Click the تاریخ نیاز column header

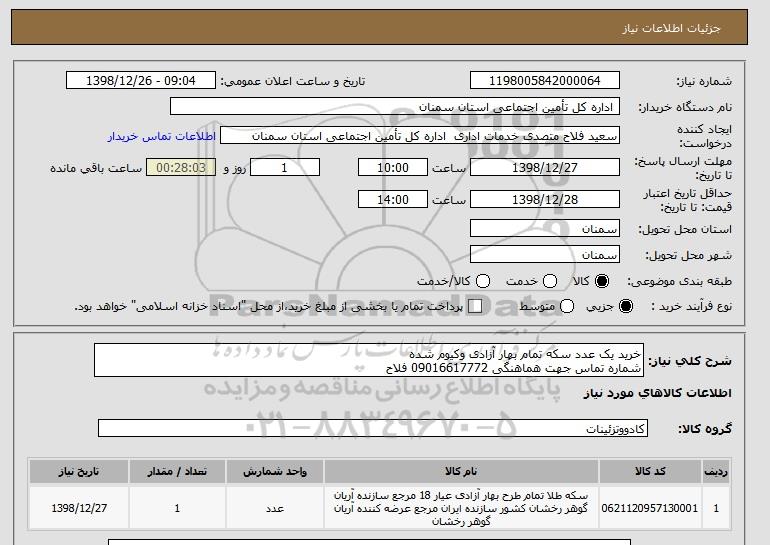coord(79,471)
